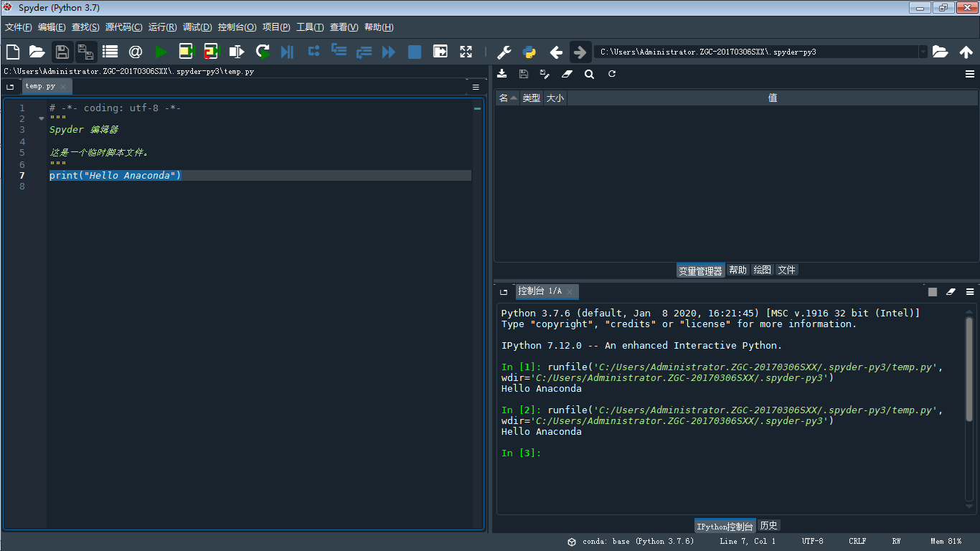Save data as icon in variable explorer
This screenshot has height=551, width=980.
(x=545, y=74)
